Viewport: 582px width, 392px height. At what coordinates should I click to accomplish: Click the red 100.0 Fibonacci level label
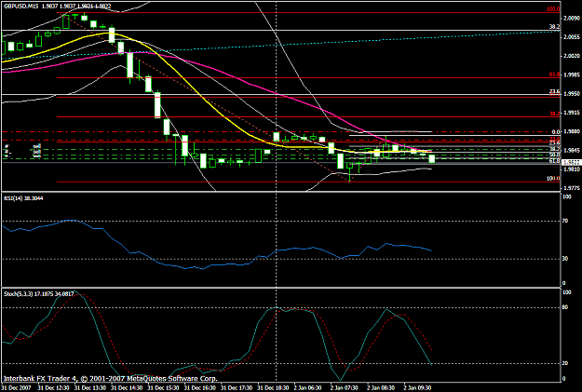[553, 9]
